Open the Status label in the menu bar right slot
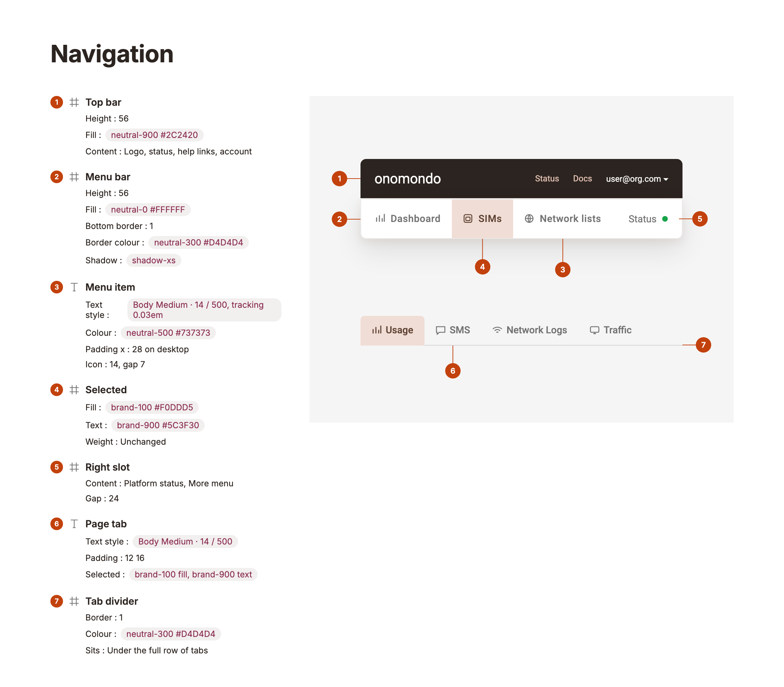The height and width of the screenshot is (687, 784). (x=642, y=219)
